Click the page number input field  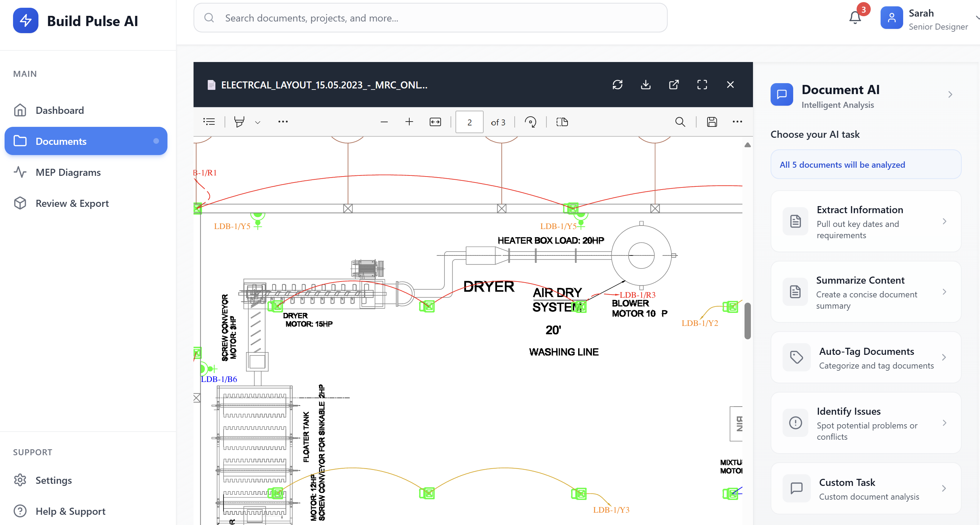[x=469, y=122]
